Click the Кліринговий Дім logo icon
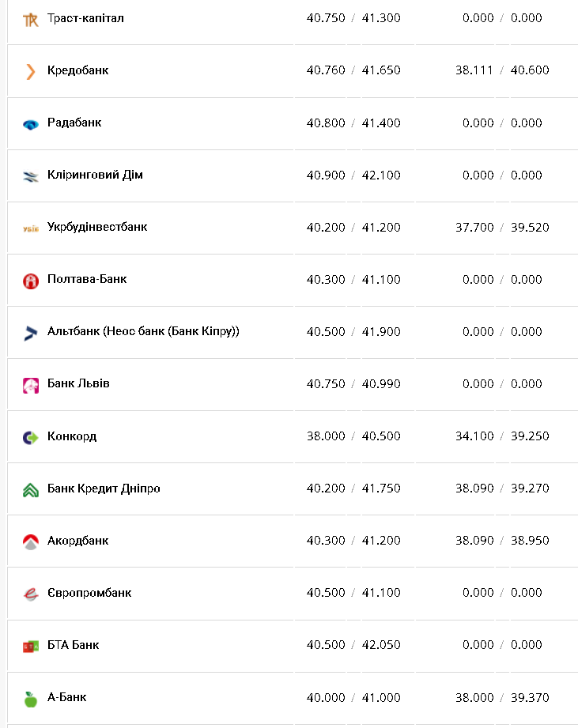 coord(31,176)
